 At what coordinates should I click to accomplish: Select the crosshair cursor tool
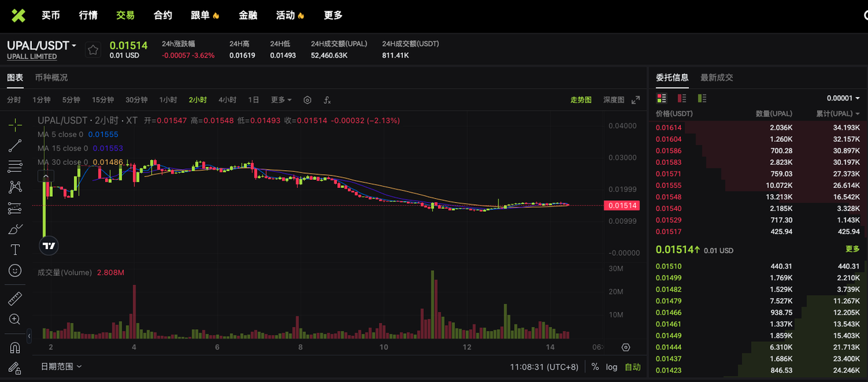tap(15, 125)
